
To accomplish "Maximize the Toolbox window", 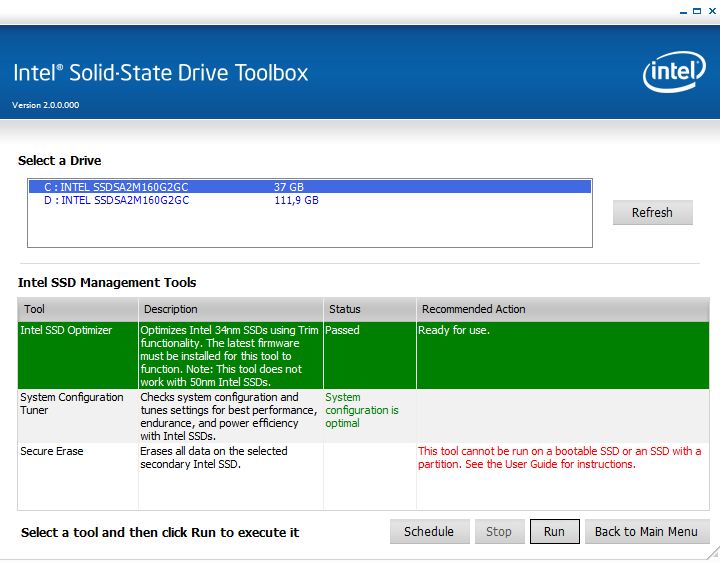I will [697, 11].
